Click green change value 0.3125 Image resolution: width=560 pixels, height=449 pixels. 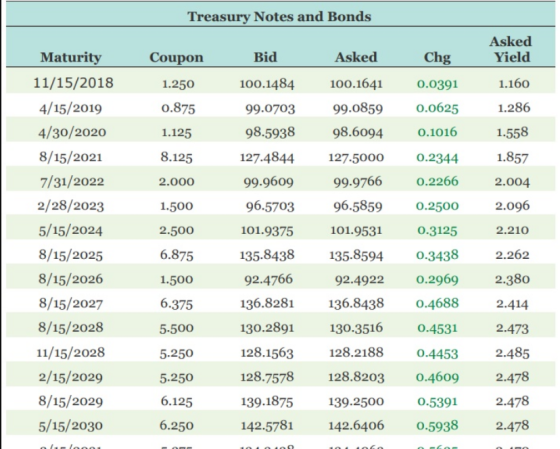pos(437,230)
